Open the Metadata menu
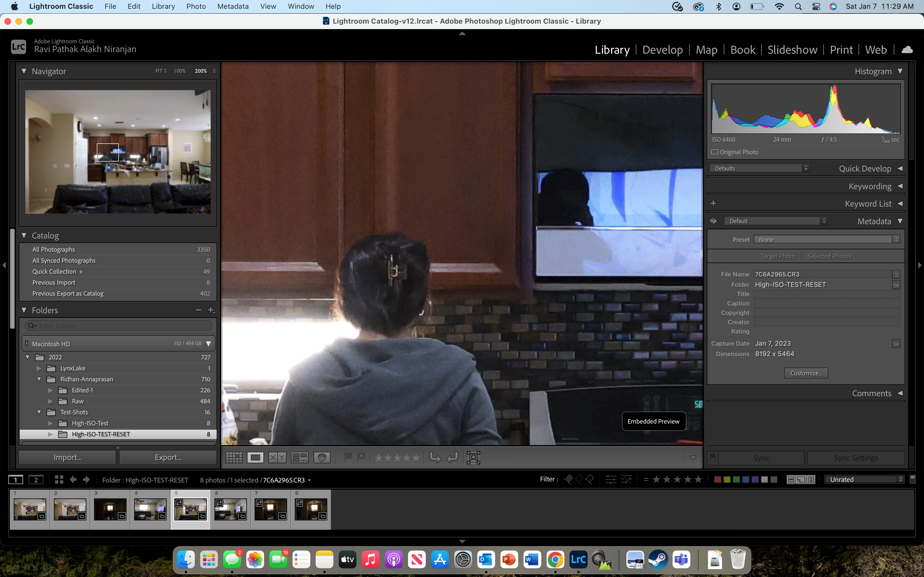Viewport: 924px width, 577px height. pos(233,7)
